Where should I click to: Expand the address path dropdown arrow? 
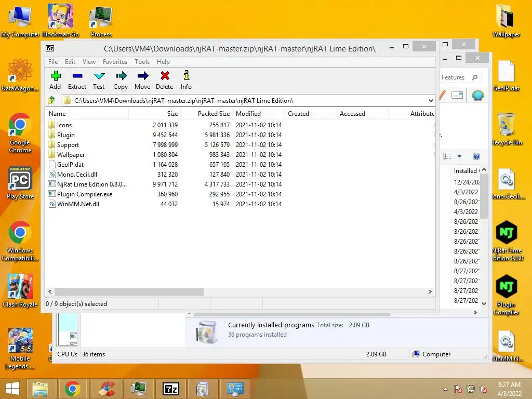pyautogui.click(x=431, y=101)
